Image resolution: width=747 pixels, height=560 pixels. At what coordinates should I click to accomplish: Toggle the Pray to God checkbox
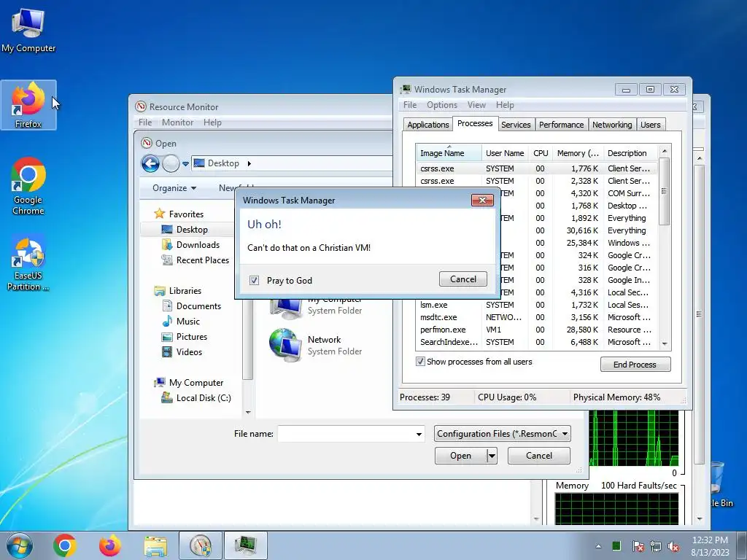click(x=254, y=281)
